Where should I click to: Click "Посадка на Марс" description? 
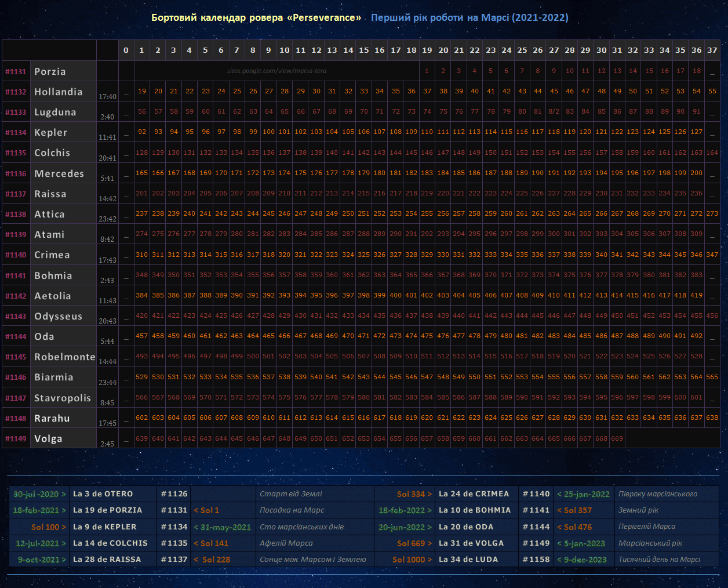click(292, 510)
